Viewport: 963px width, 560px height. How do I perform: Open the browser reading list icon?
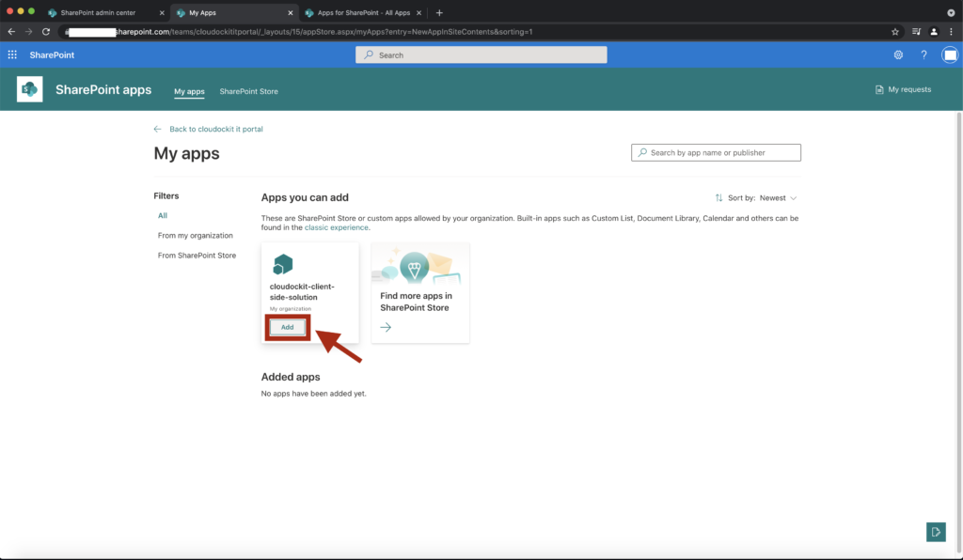point(916,31)
